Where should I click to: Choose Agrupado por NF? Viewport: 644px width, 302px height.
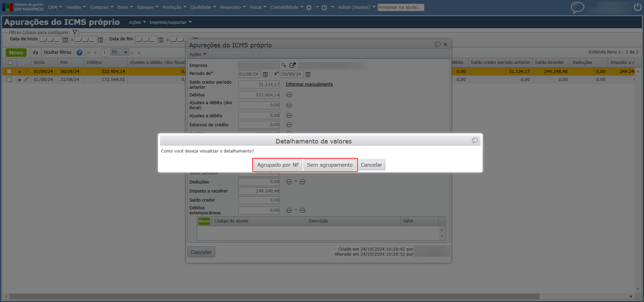point(278,165)
